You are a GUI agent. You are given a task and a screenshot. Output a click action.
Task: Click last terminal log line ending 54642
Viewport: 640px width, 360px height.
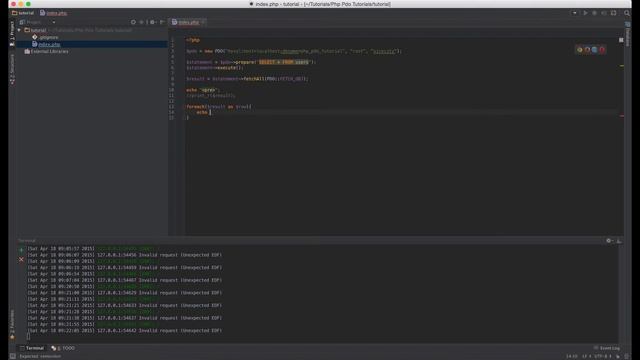coord(124,331)
